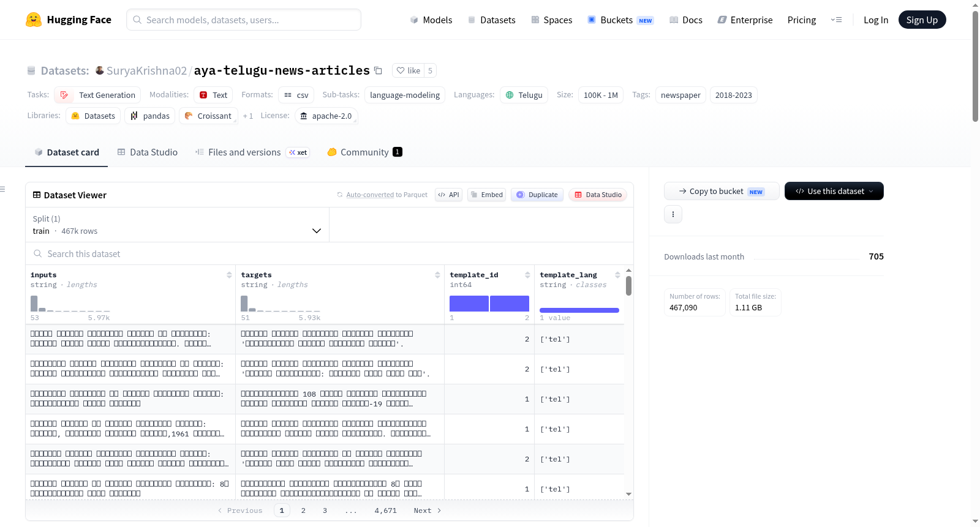Image resolution: width=980 pixels, height=527 pixels.
Task: Select the pandas library tag
Action: pos(150,116)
